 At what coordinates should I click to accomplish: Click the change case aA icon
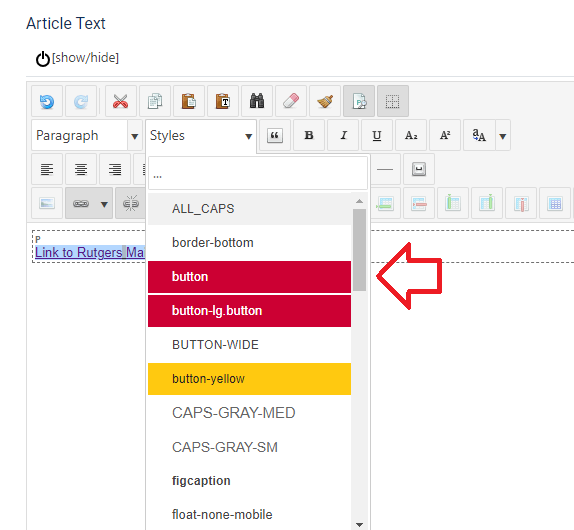click(x=479, y=135)
